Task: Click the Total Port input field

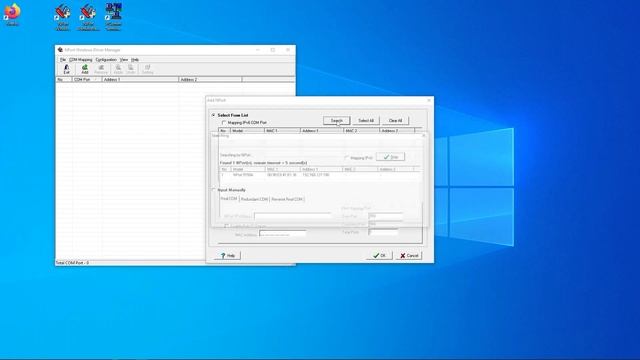Action: tap(383, 232)
